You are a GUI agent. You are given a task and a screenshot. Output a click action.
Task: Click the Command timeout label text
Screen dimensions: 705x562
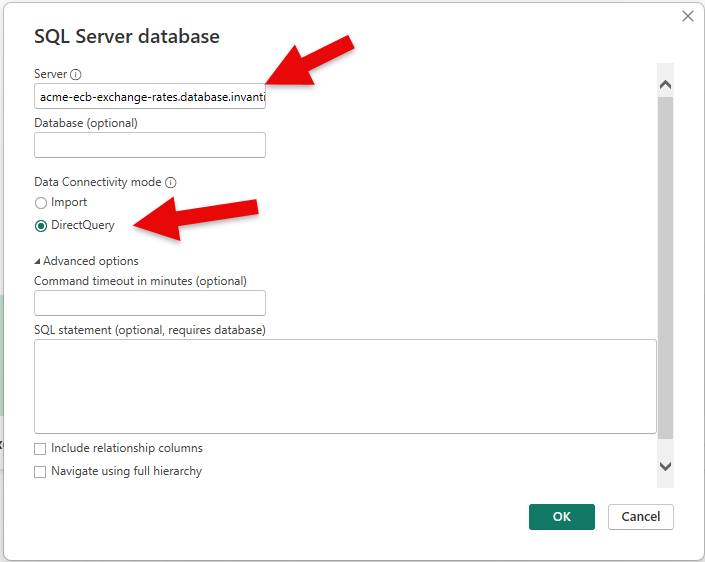tap(140, 281)
